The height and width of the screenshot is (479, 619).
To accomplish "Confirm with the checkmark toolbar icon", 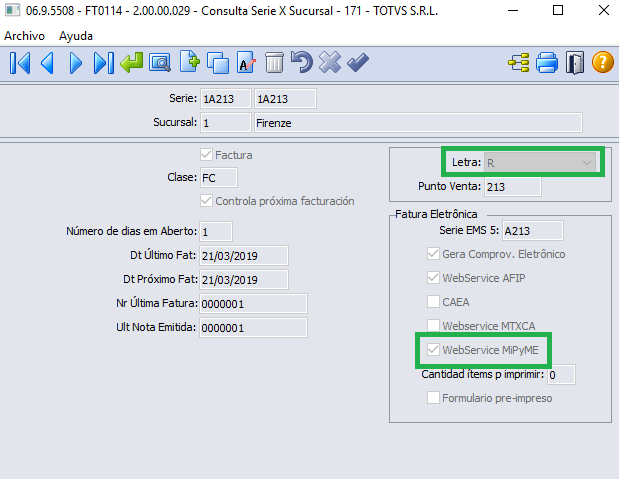I will pyautogui.click(x=358, y=63).
